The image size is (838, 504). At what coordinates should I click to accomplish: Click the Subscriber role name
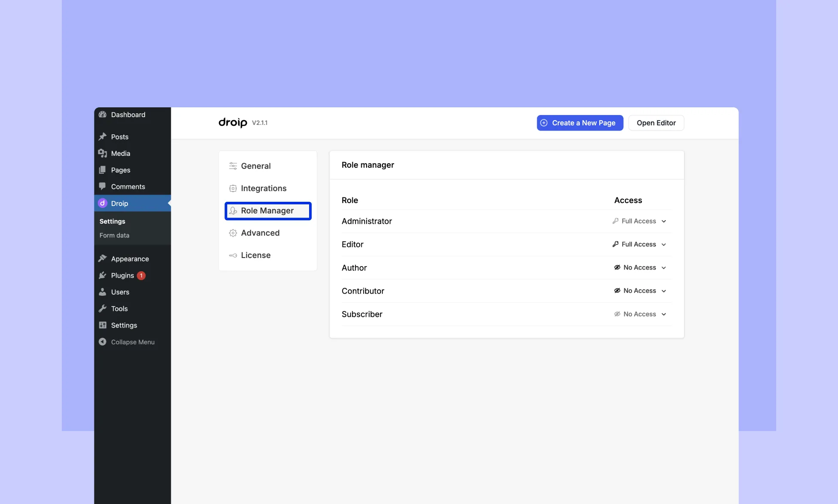(x=362, y=314)
